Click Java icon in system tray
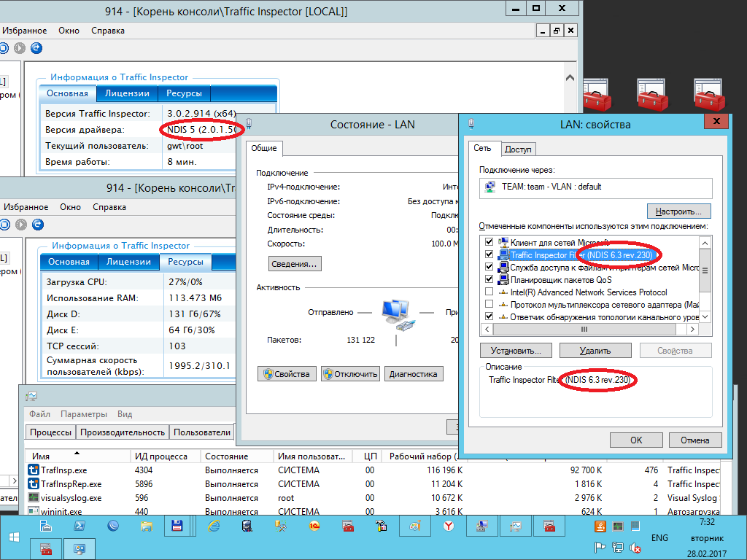The width and height of the screenshot is (747, 560). (600, 526)
